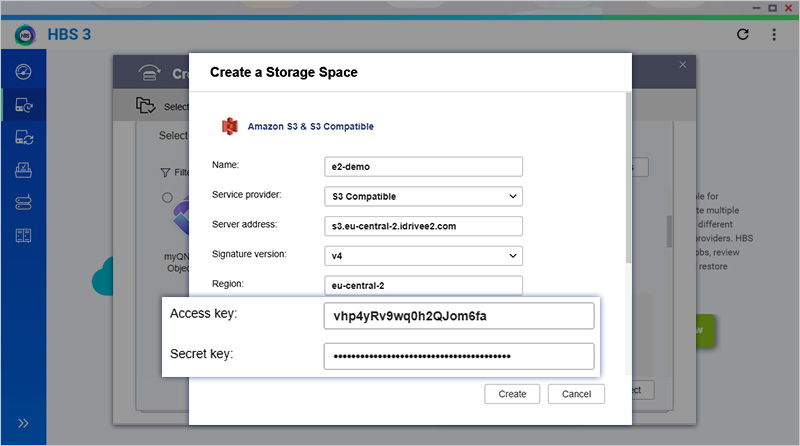The image size is (800, 446).
Task: Click the Create a Storage Space title
Action: pos(284,72)
